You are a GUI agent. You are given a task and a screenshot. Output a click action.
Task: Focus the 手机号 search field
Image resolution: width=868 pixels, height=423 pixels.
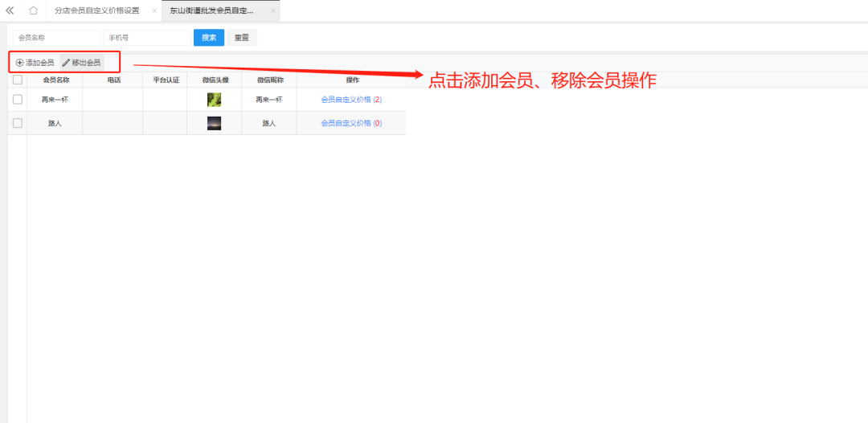tap(146, 38)
